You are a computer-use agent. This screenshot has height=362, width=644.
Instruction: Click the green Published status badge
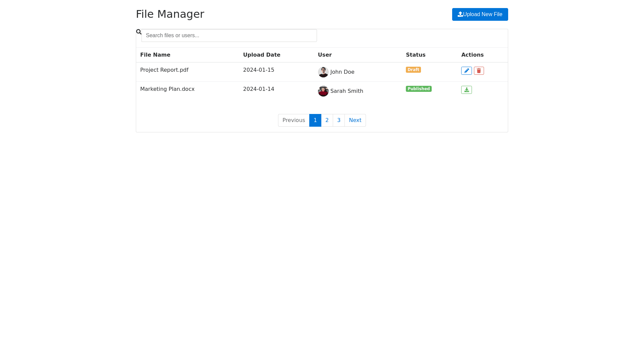[418, 89]
